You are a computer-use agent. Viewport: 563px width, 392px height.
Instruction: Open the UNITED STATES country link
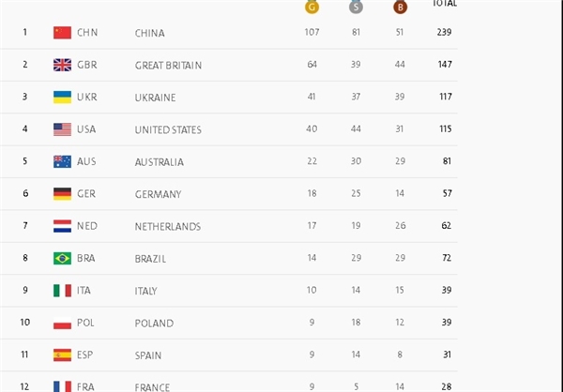tap(168, 130)
